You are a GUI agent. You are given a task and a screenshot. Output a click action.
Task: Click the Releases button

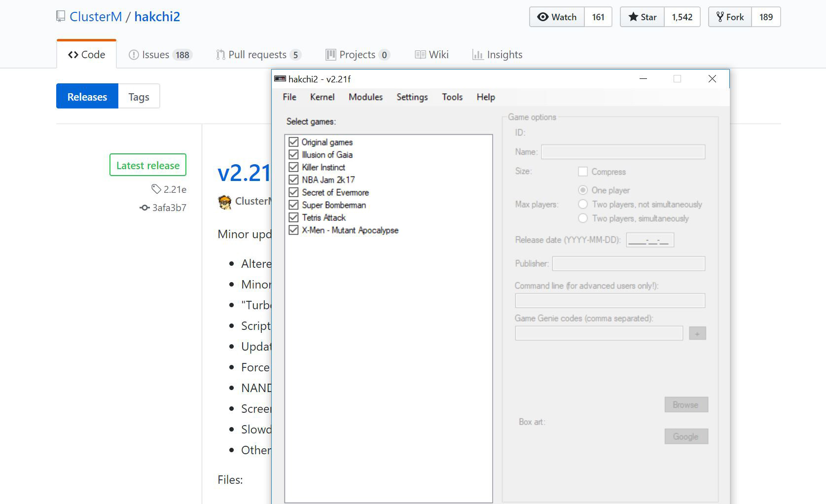pyautogui.click(x=87, y=96)
